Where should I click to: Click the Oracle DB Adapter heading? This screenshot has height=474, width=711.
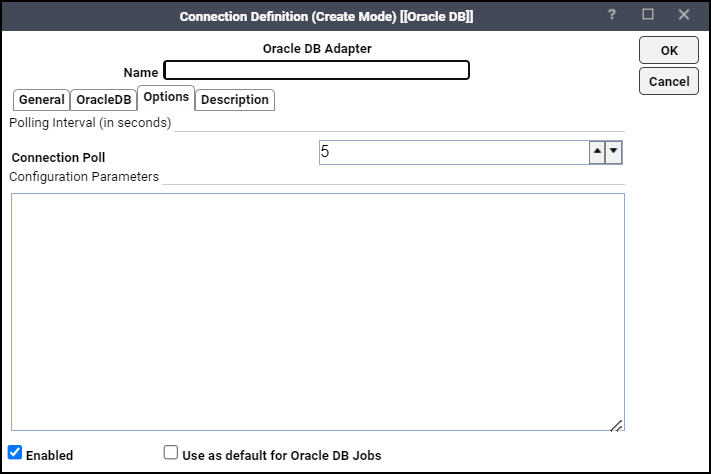pyautogui.click(x=317, y=49)
